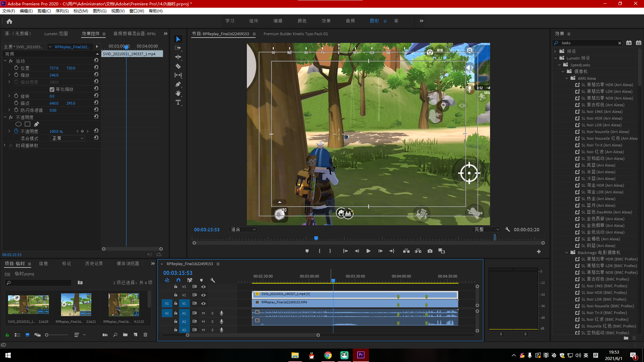Open 历史记录 tab
This screenshot has height=362, width=644.
pyautogui.click(x=94, y=264)
